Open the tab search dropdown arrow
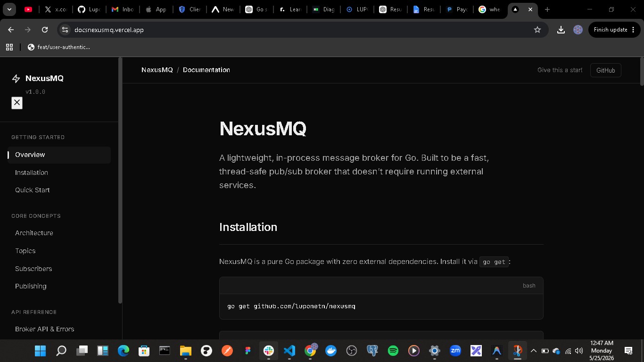This screenshot has width=644, height=362. tap(9, 9)
